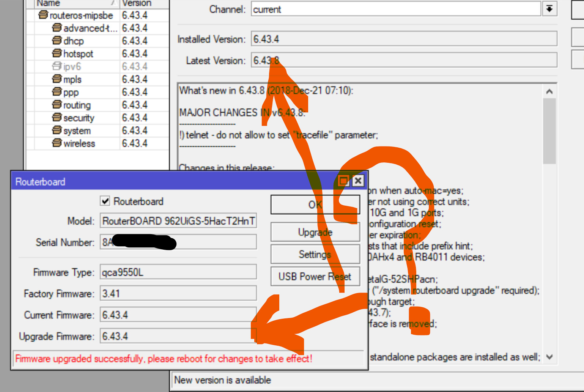
Task: Click the disabled ipv6 package icon
Action: tap(57, 66)
